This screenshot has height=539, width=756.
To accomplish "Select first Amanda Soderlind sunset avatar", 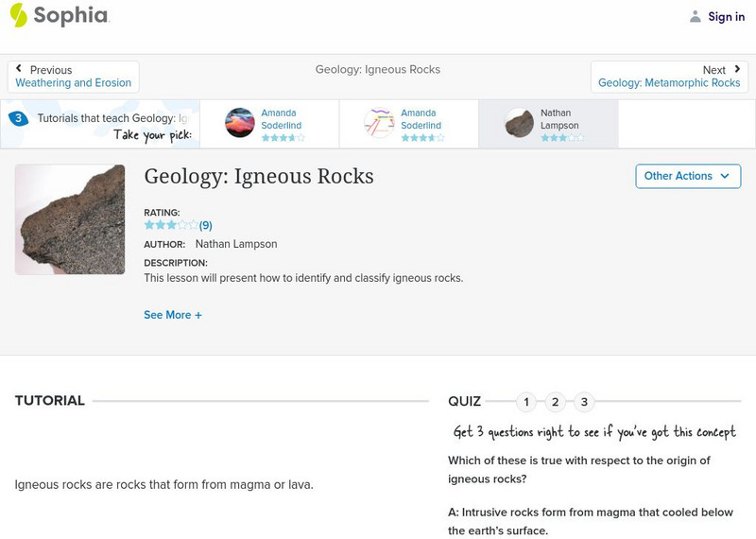I will tap(240, 123).
